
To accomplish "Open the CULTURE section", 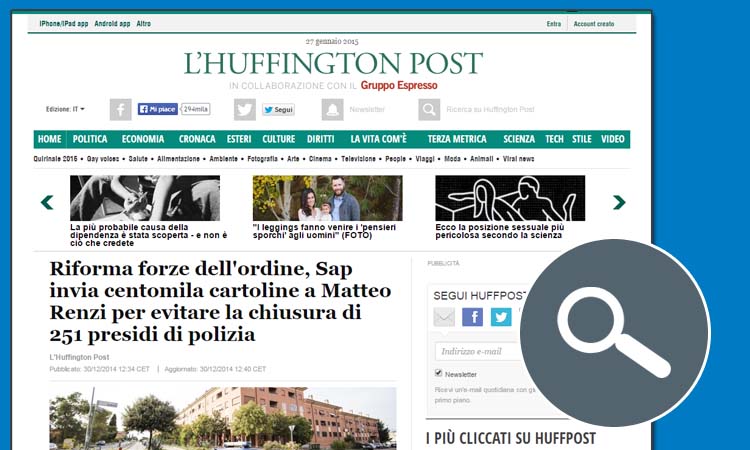I will 279,139.
